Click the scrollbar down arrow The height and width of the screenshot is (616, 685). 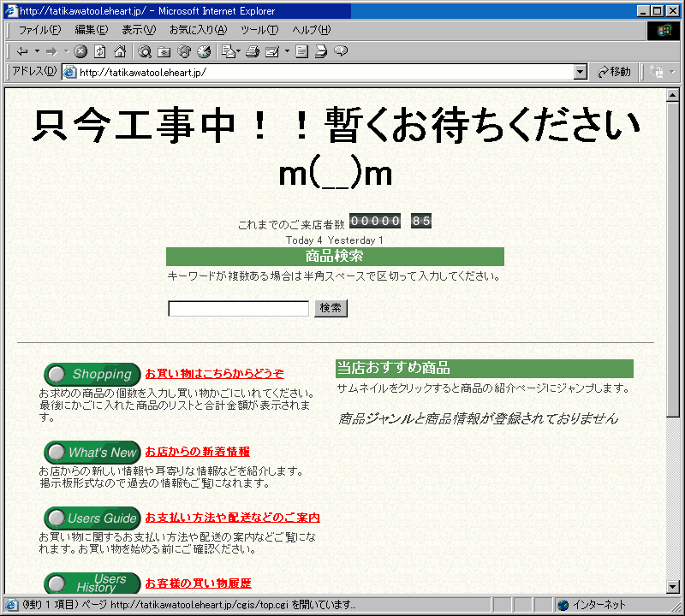[x=673, y=587]
